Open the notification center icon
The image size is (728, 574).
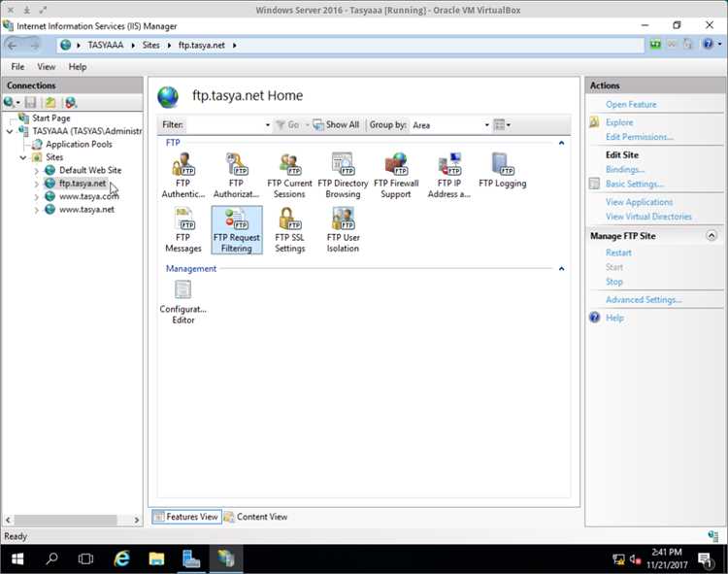706,559
